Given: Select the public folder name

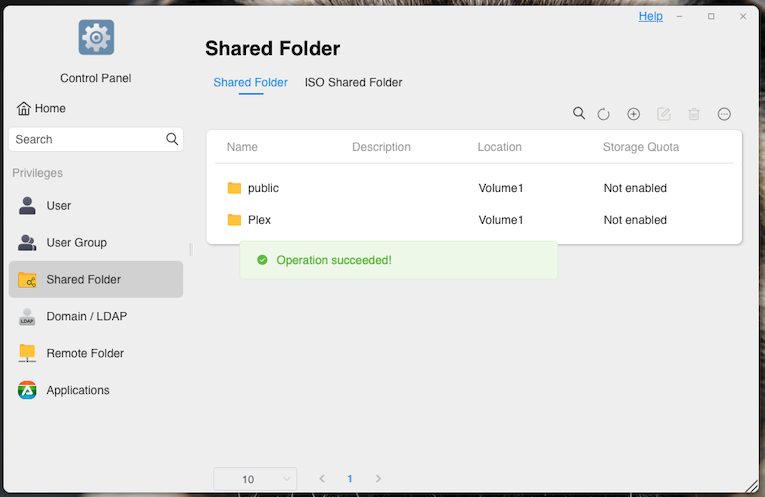Looking at the screenshot, I should click(x=263, y=188).
